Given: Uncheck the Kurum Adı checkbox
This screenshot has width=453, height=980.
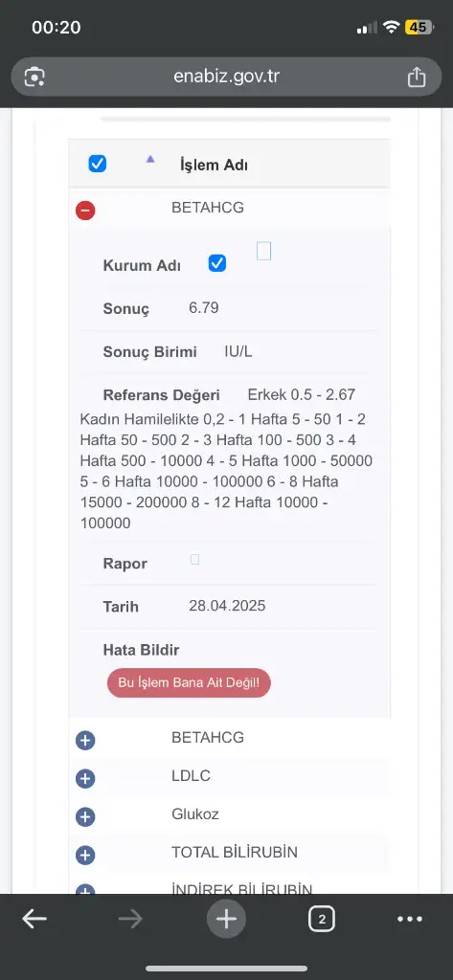Looking at the screenshot, I should click(217, 263).
